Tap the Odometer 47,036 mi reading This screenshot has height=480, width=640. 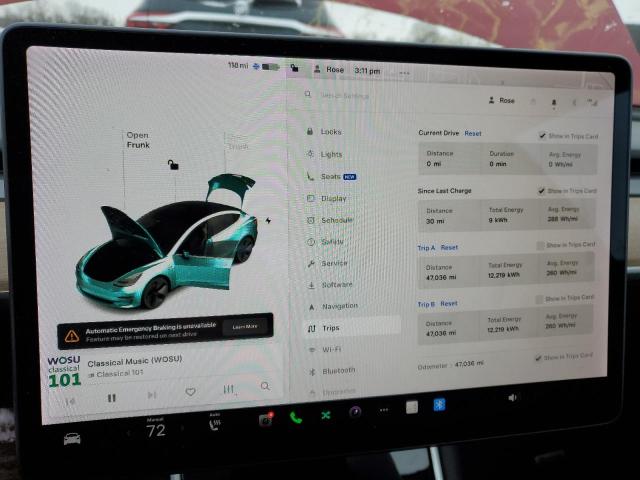tap(451, 365)
